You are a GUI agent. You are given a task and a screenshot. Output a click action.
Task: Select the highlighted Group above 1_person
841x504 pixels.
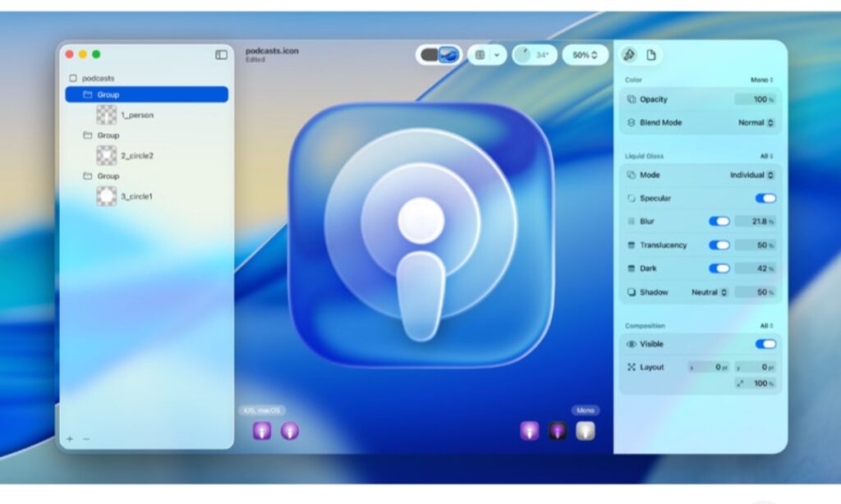(146, 94)
